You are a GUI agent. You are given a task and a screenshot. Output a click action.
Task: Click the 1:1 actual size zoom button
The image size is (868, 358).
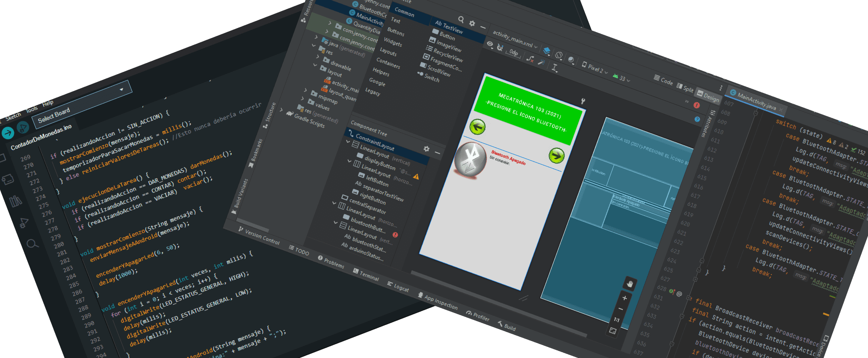pyautogui.click(x=617, y=320)
